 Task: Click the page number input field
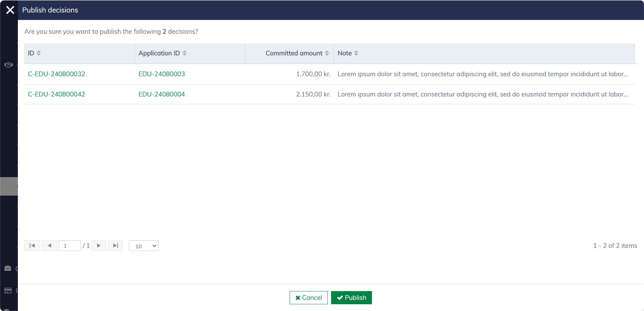tap(69, 246)
